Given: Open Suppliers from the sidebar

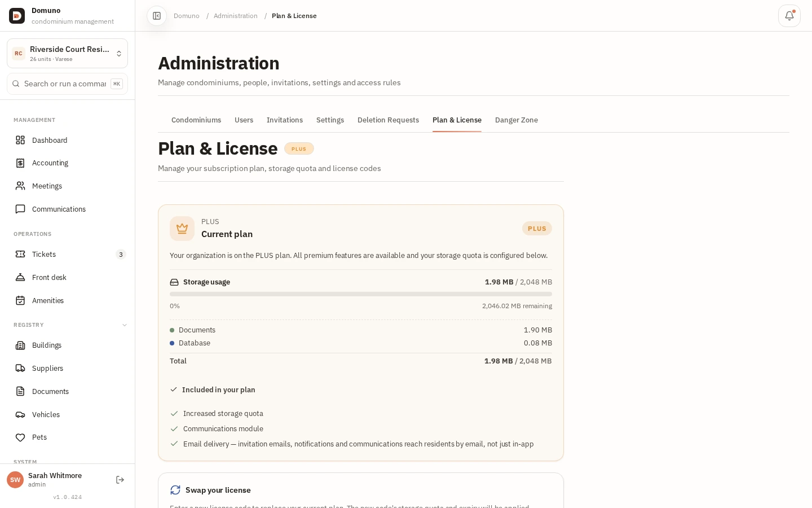Looking at the screenshot, I should pos(67,368).
